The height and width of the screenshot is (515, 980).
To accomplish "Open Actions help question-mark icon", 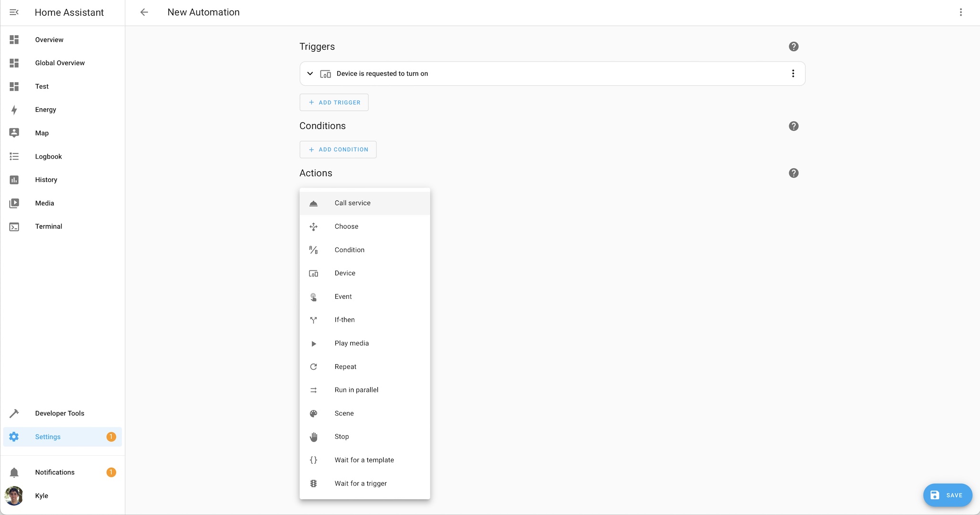I will click(x=793, y=173).
